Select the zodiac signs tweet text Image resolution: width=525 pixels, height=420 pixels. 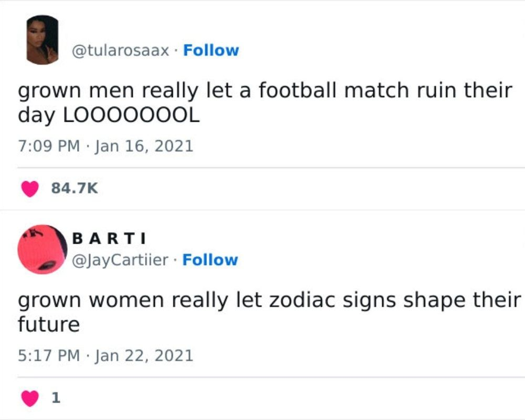(269, 312)
